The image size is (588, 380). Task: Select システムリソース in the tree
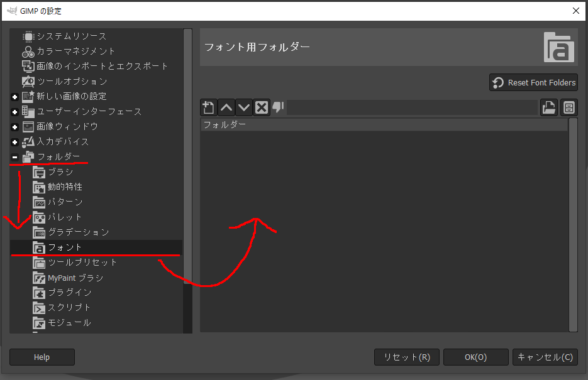click(72, 36)
